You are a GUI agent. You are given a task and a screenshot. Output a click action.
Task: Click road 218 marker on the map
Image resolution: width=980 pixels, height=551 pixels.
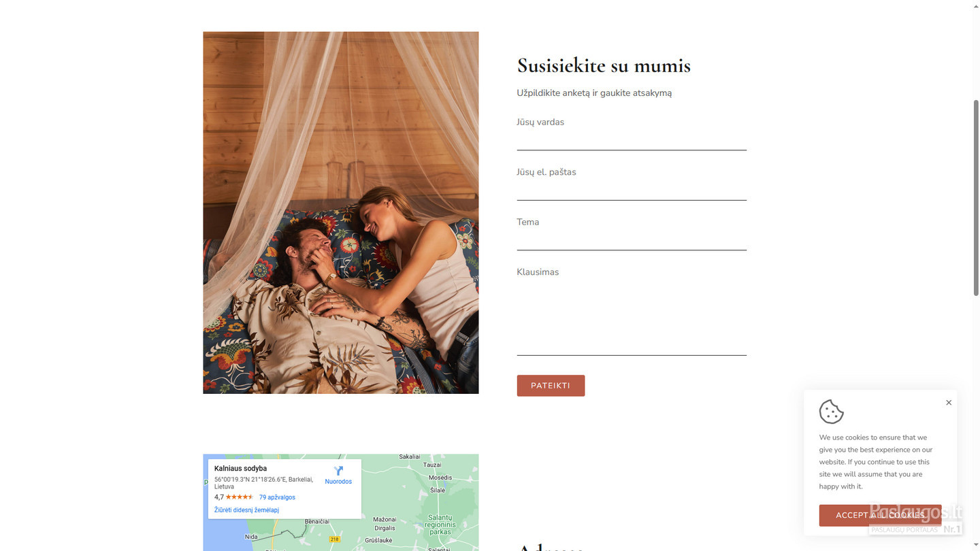334,539
